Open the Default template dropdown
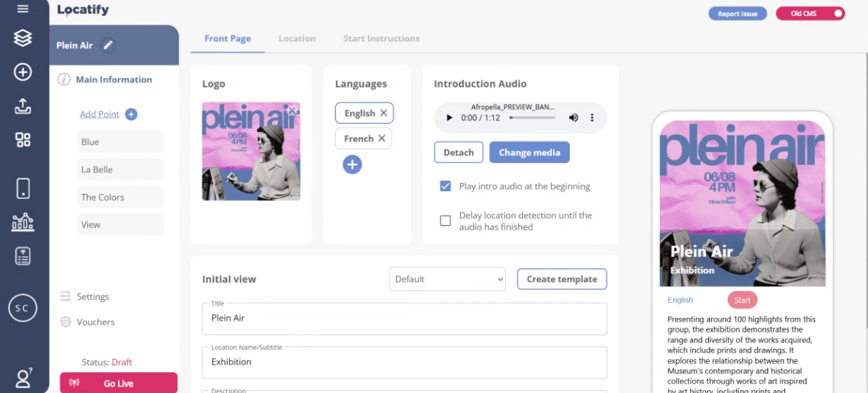Viewport: 868px width, 393px height. (x=447, y=279)
